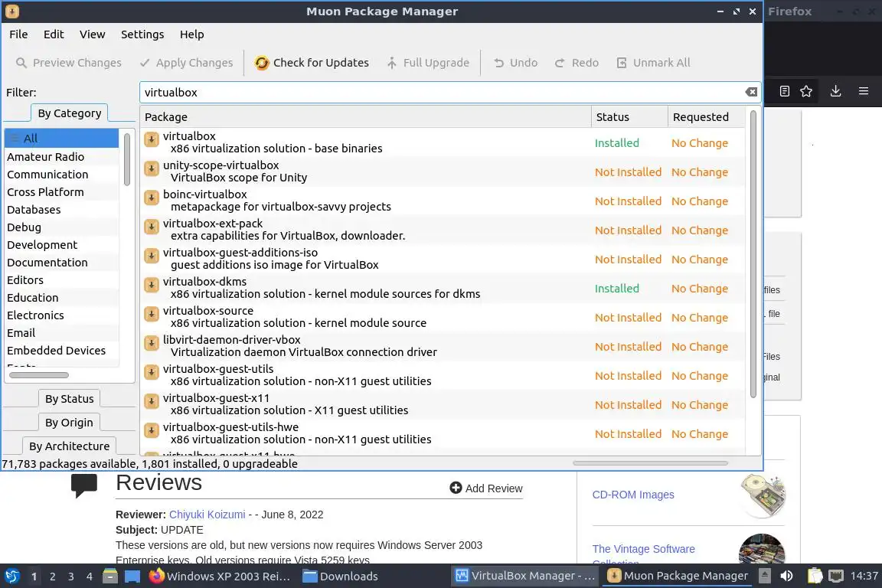This screenshot has width=882, height=588.
Task: Click Undo in toolbar
Action: pyautogui.click(x=515, y=63)
